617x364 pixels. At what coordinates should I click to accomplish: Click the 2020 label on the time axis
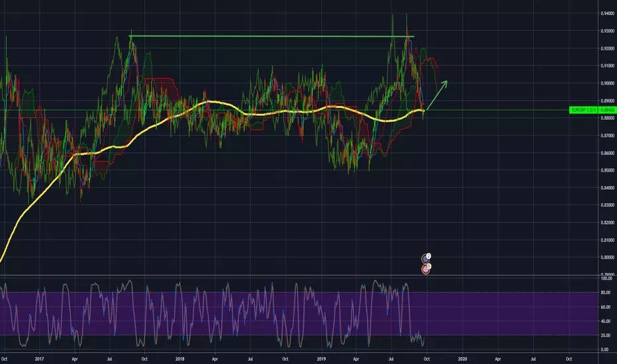tap(463, 359)
